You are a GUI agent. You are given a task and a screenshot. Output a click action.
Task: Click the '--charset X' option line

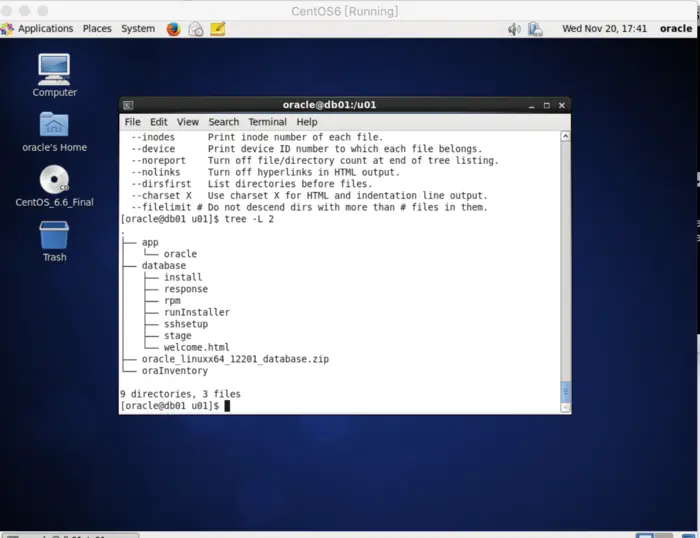tap(309, 196)
